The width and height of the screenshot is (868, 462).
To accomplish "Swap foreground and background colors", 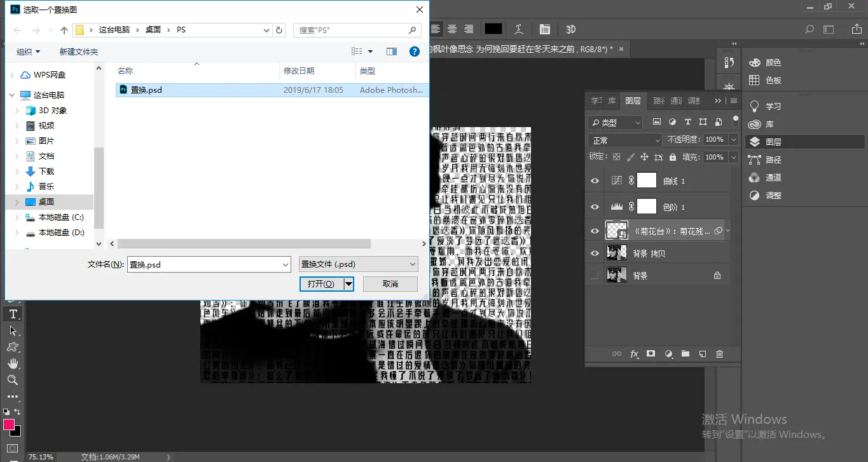I will (18, 412).
